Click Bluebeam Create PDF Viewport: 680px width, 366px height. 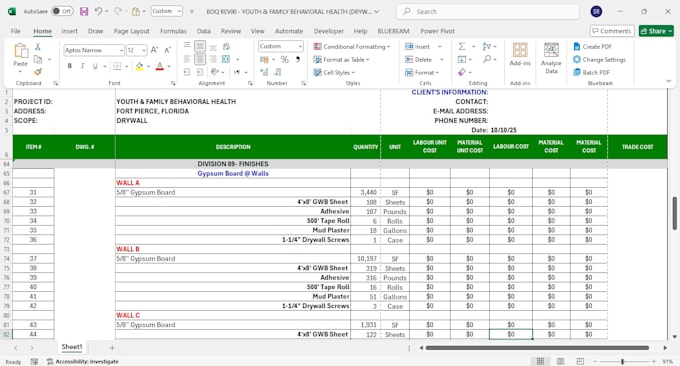coord(592,46)
